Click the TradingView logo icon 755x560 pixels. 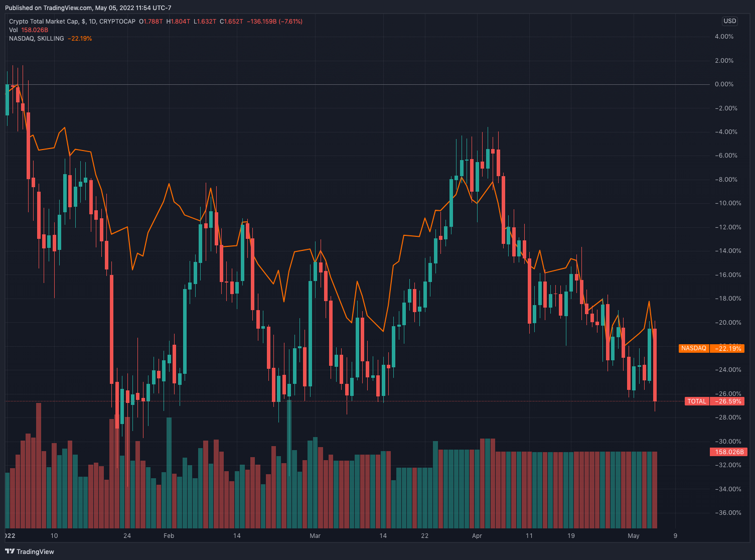pyautogui.click(x=10, y=551)
